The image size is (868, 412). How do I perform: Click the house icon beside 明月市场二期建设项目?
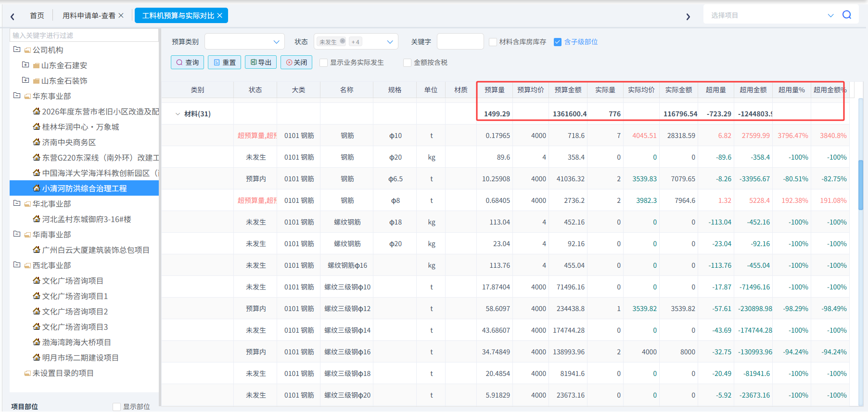tap(37, 357)
